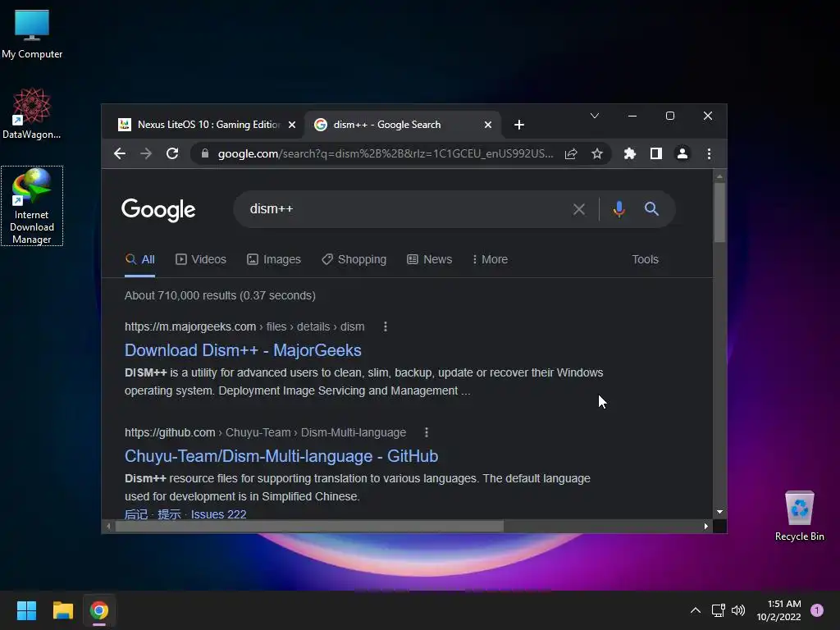Select the DataWagon desktop shortcut
840x630 pixels.
[x=32, y=113]
